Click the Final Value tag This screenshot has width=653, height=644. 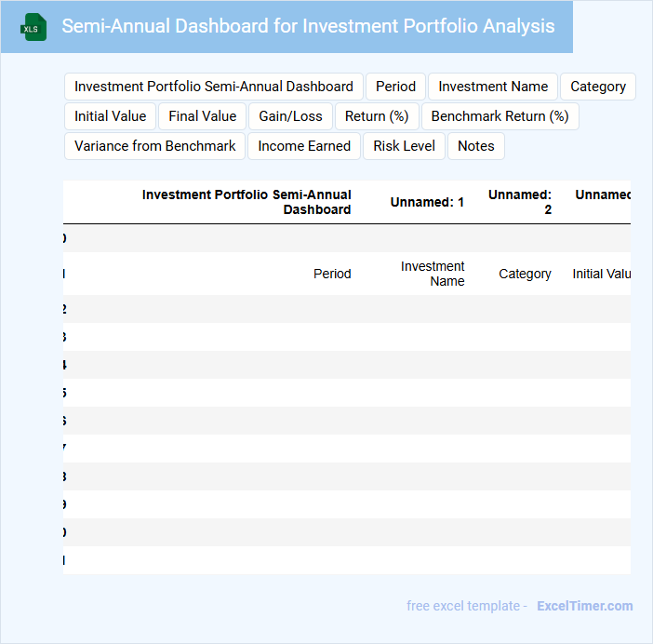203,116
